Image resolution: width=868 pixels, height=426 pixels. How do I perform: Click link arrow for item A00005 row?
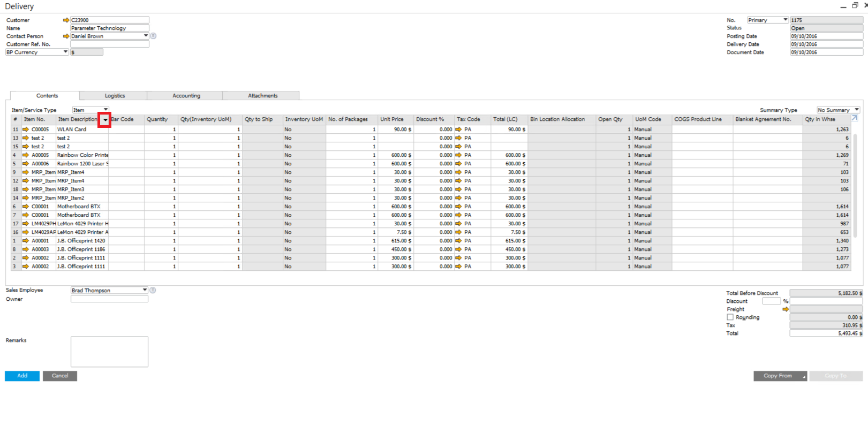click(x=26, y=155)
